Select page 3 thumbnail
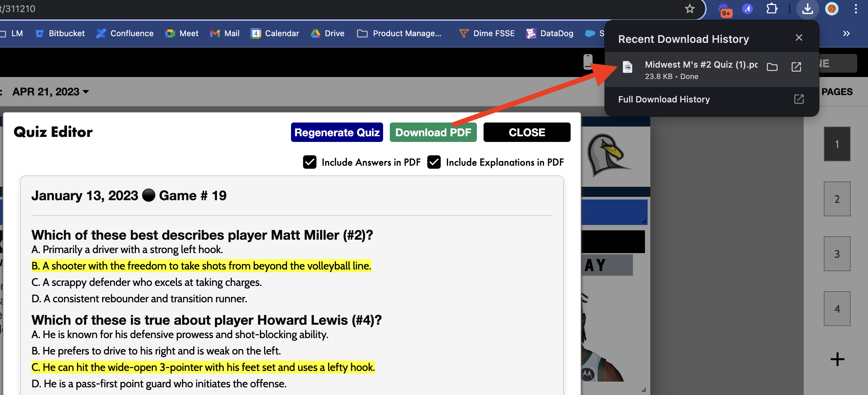Screen dimensions: 868x395 [x=837, y=253]
